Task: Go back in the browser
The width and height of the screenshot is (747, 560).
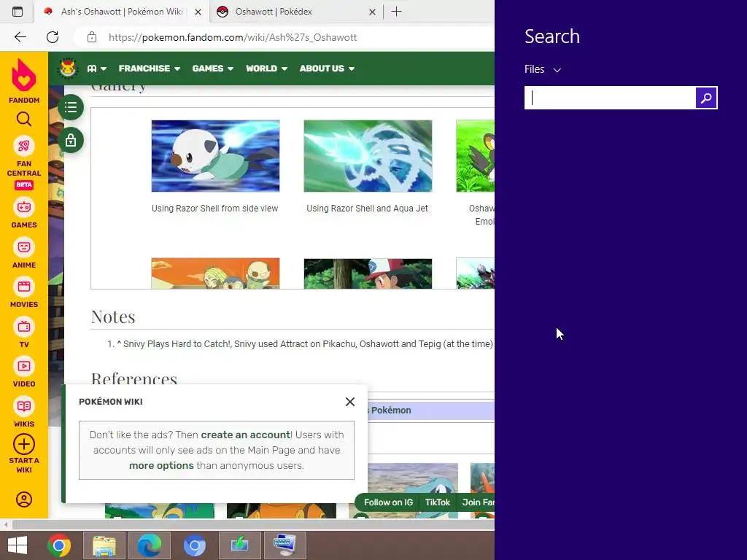Action: 20,37
